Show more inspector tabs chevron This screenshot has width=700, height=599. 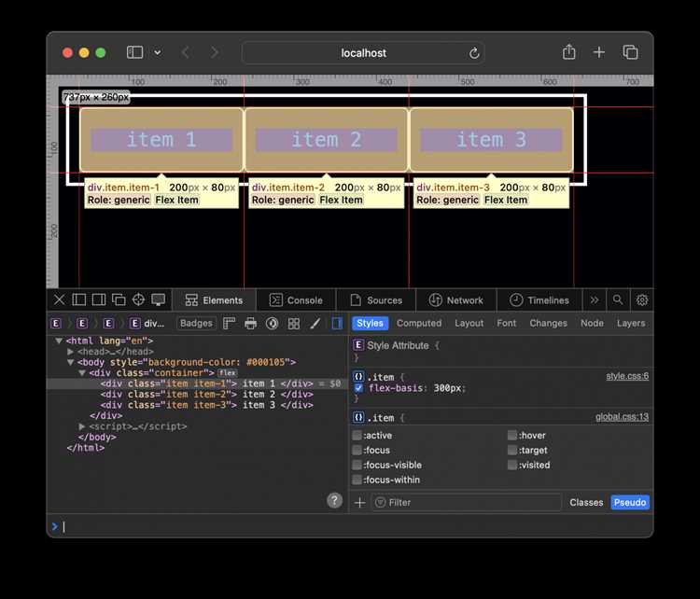coord(595,299)
